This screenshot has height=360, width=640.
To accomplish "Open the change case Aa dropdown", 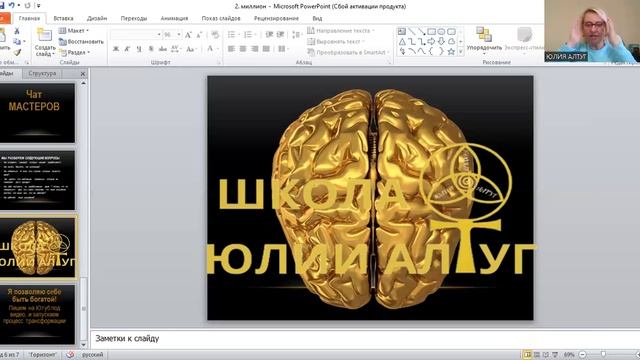I will (191, 49).
